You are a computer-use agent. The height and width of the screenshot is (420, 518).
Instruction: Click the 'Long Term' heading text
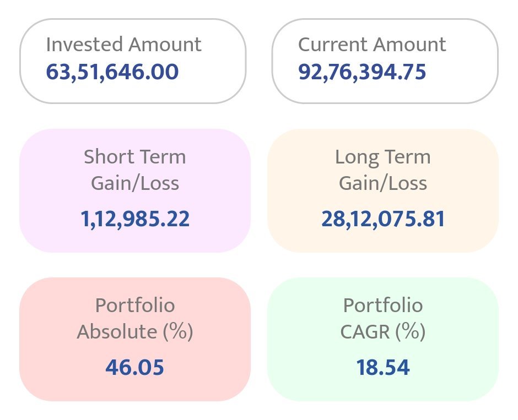(383, 157)
